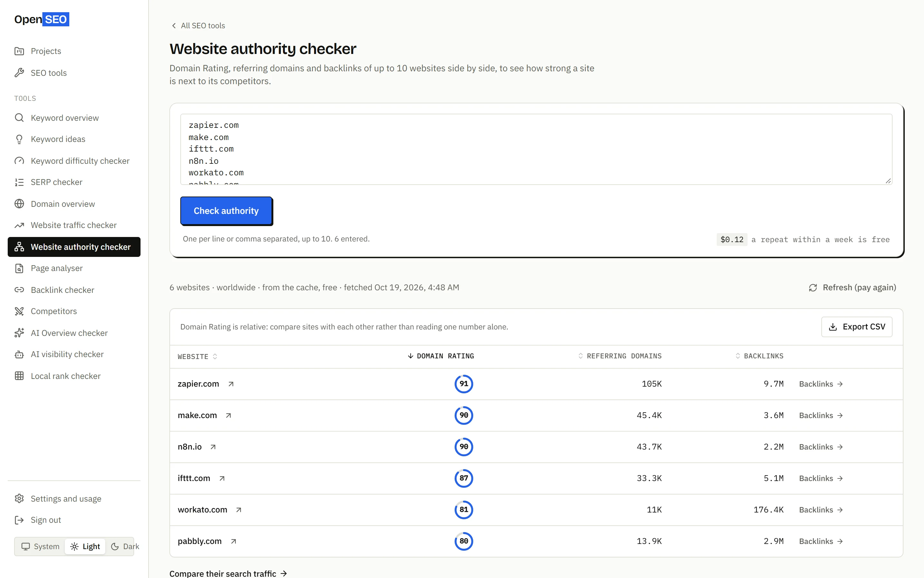This screenshot has width=924, height=578.
Task: Select Website authority checker sidebar item
Action: [x=74, y=247]
